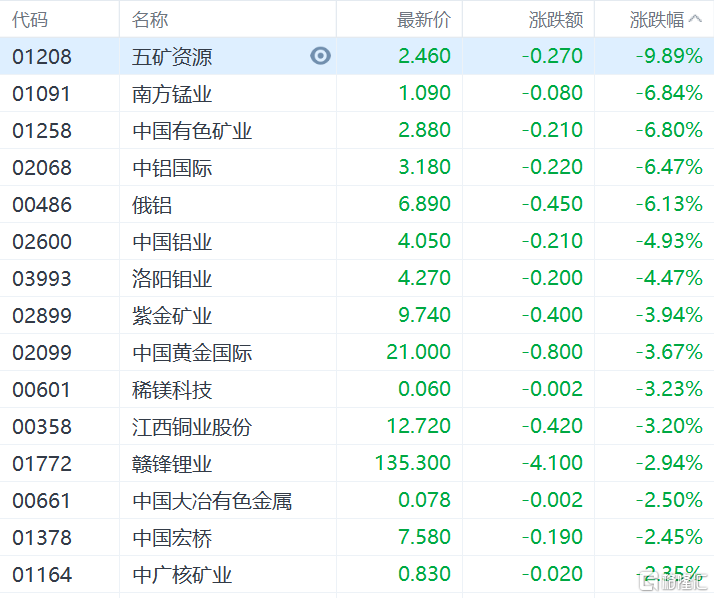The height and width of the screenshot is (598, 714).
Task: Open 中国铝业 stock details
Action: coord(172,241)
